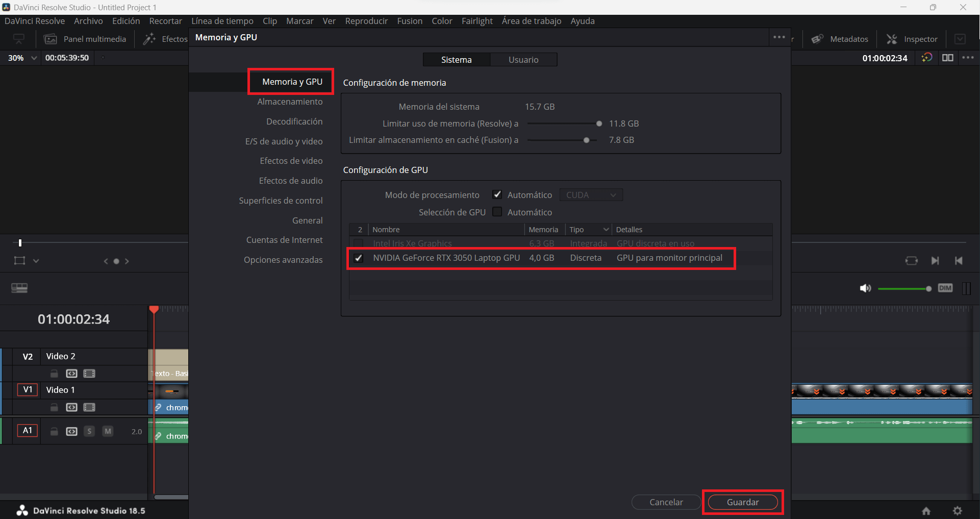980x519 pixels.
Task: Jump to previous clip button
Action: [959, 261]
